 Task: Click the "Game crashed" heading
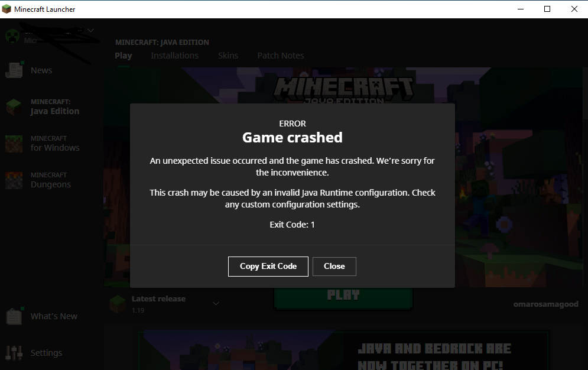click(x=292, y=138)
